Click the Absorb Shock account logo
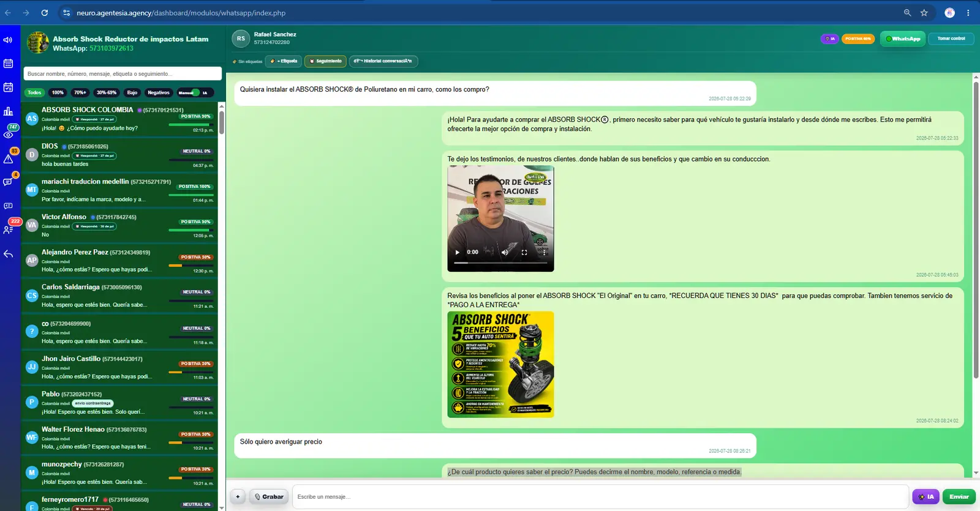The width and height of the screenshot is (980, 511). [38, 43]
